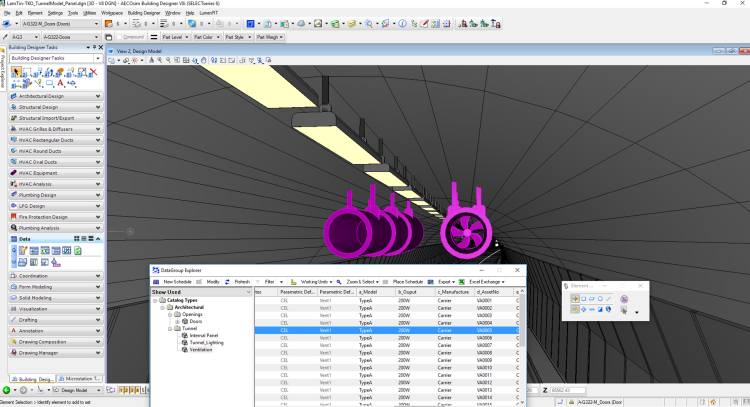Collapse the Architectural node in catalog tree

tap(163, 306)
